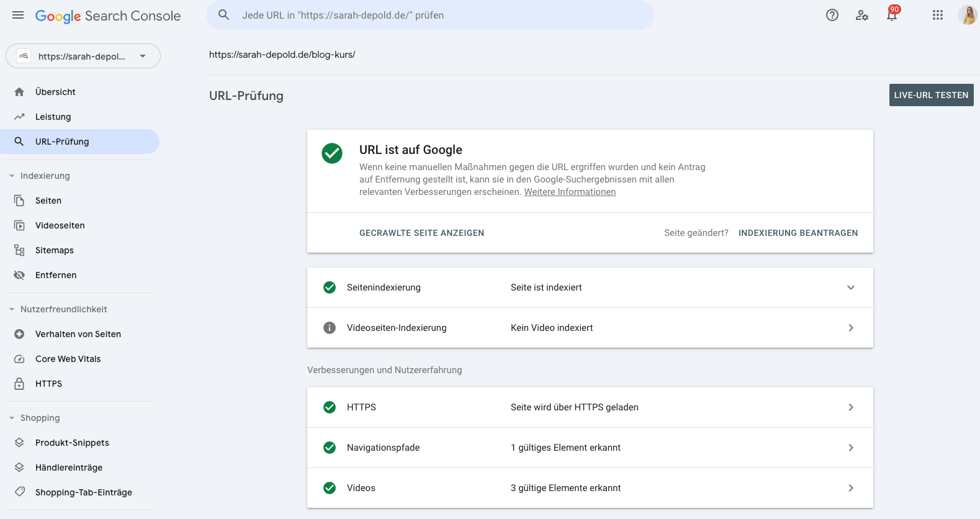Expand the Seitenindexierung row chevron
The height and width of the screenshot is (519, 980).
(x=851, y=287)
